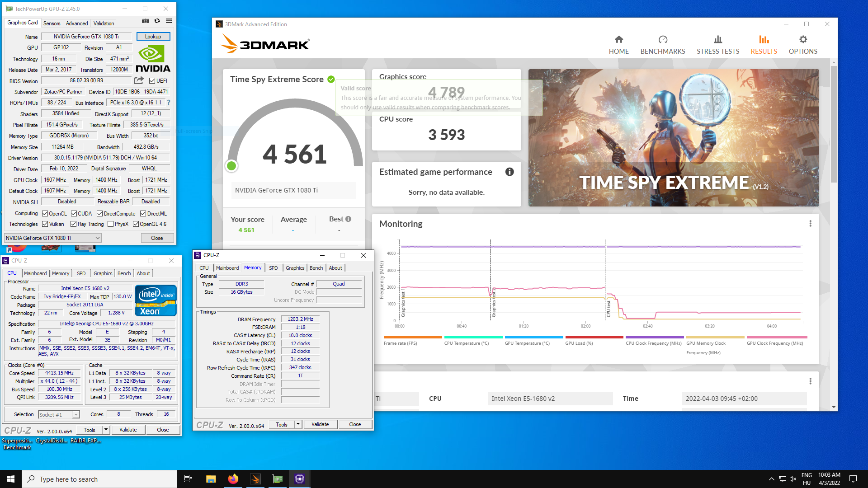The height and width of the screenshot is (488, 868).
Task: Open Windows Start menu
Action: click(11, 479)
